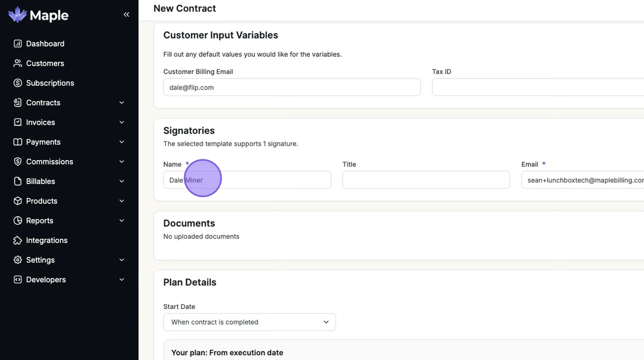Go to Developers in the sidebar
Image resolution: width=644 pixels, height=360 pixels.
pos(46,280)
